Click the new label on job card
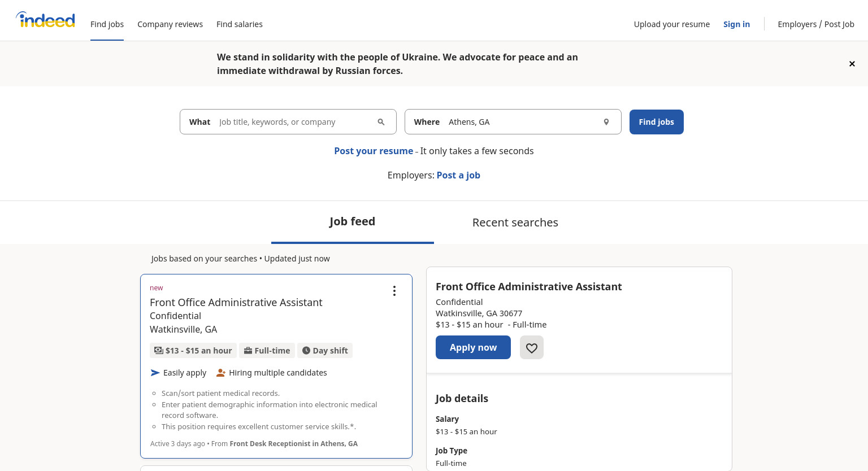The image size is (868, 471). click(157, 288)
